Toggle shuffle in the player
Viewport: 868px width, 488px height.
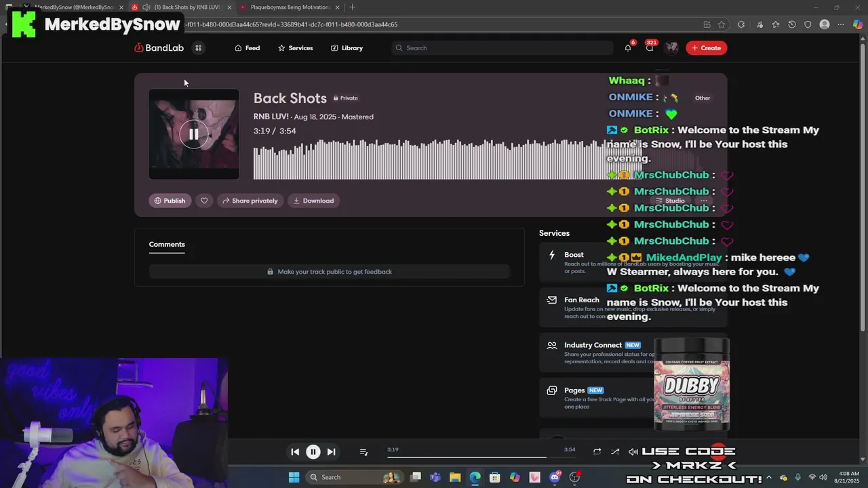[x=615, y=452]
